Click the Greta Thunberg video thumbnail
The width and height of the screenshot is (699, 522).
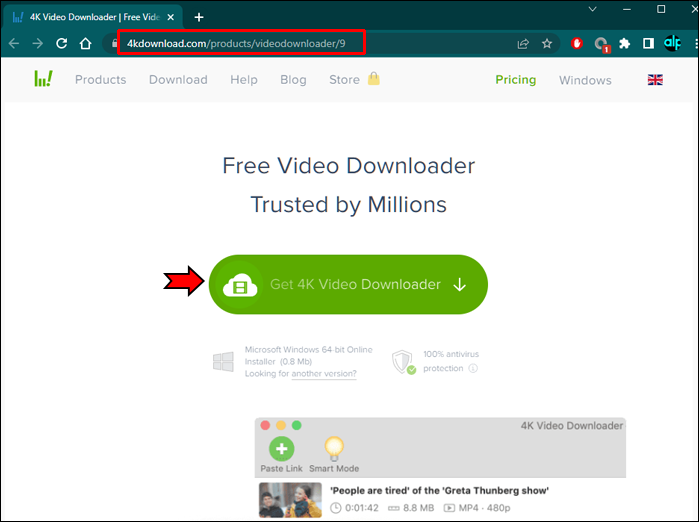(290, 500)
